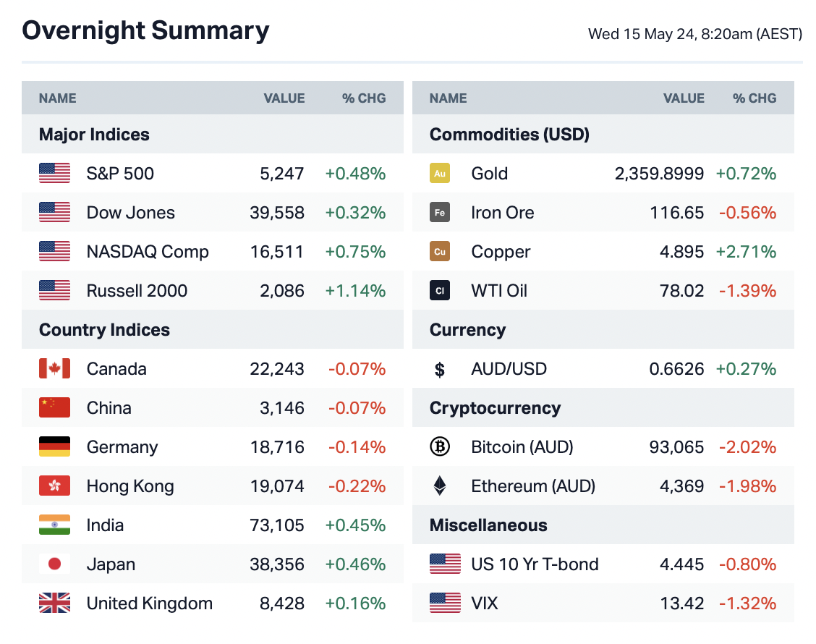Click the Bitcoin logo icon

pyautogui.click(x=439, y=447)
